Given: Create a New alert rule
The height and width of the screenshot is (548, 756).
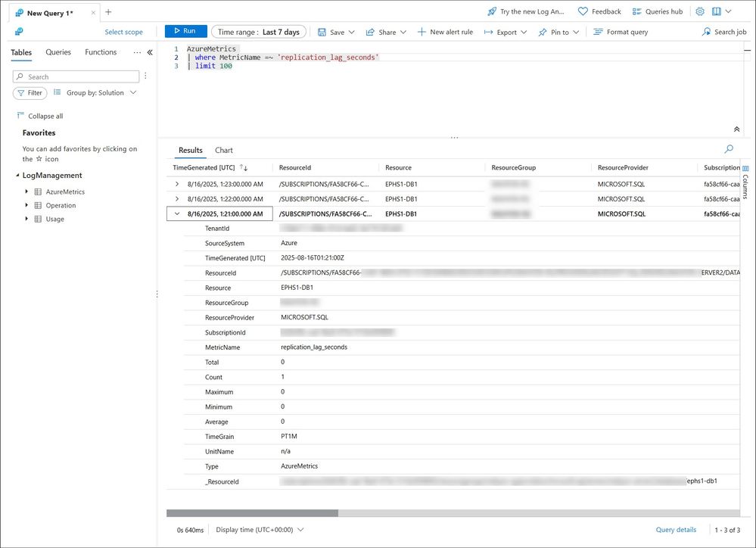Looking at the screenshot, I should (x=445, y=32).
